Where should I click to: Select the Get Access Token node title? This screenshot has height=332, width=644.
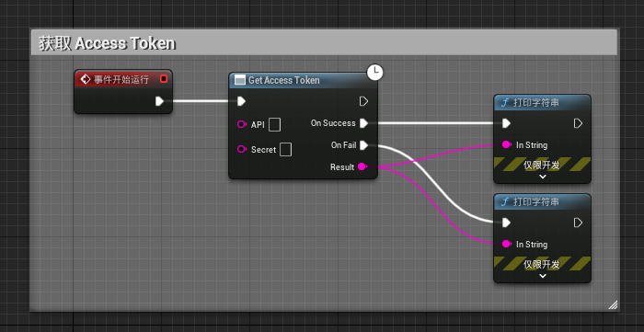click(x=283, y=80)
